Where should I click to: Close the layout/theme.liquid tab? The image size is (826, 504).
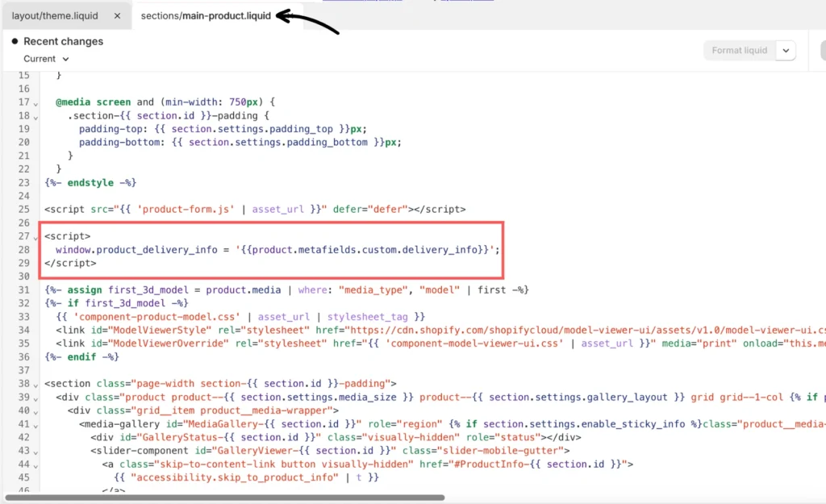(x=117, y=16)
